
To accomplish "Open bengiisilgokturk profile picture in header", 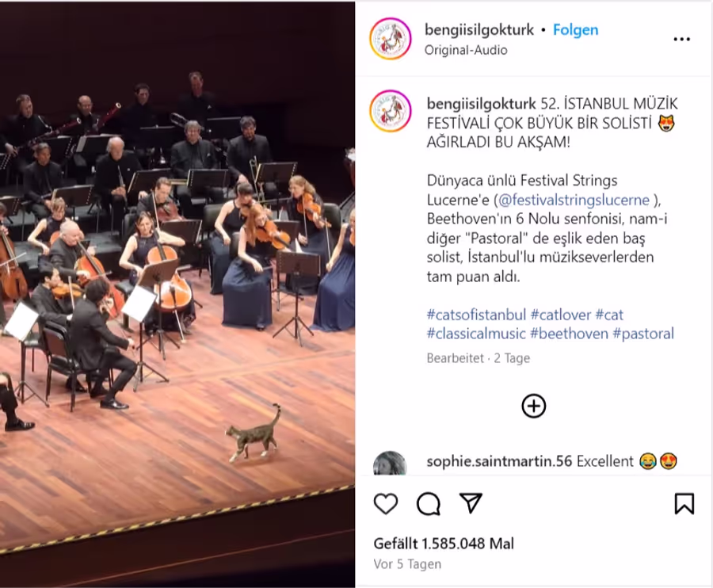I will pyautogui.click(x=390, y=39).
